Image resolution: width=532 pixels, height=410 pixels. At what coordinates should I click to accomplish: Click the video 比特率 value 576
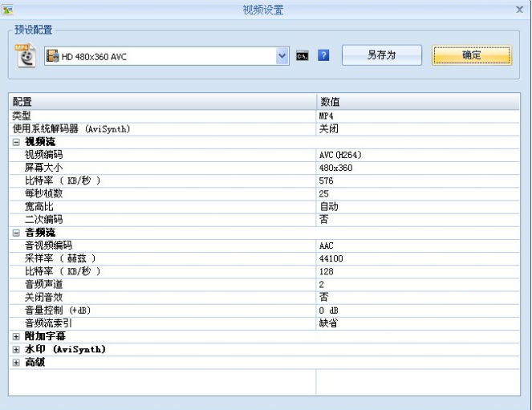coord(326,181)
